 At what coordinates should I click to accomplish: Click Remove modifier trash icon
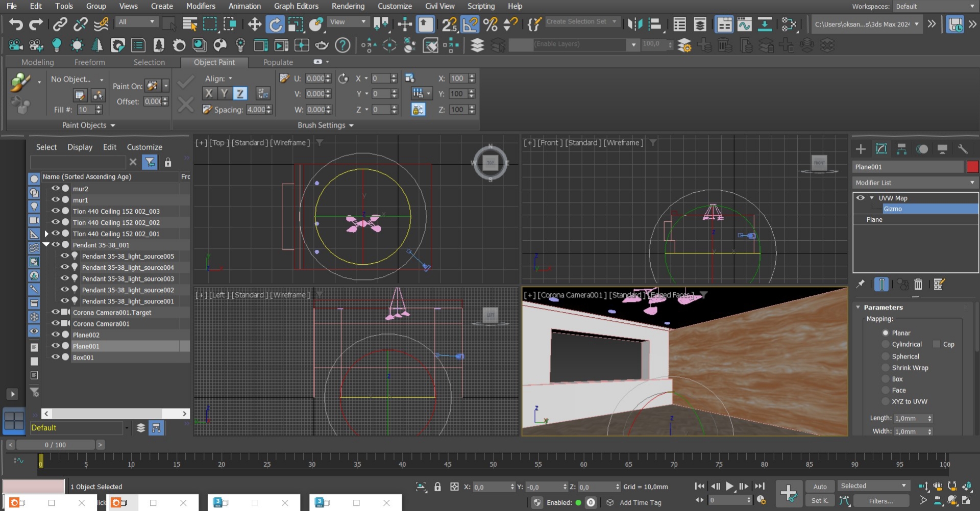(x=918, y=285)
